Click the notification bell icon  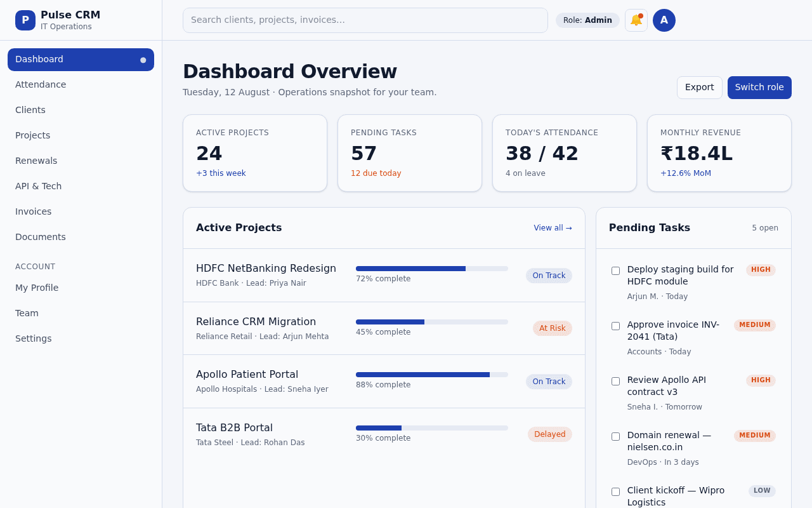pyautogui.click(x=636, y=20)
